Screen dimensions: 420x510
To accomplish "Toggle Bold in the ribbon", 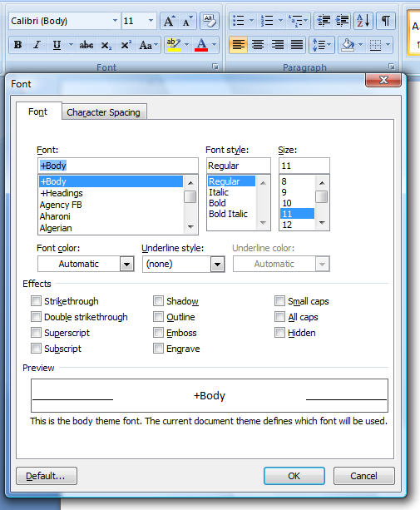I will 17,45.
